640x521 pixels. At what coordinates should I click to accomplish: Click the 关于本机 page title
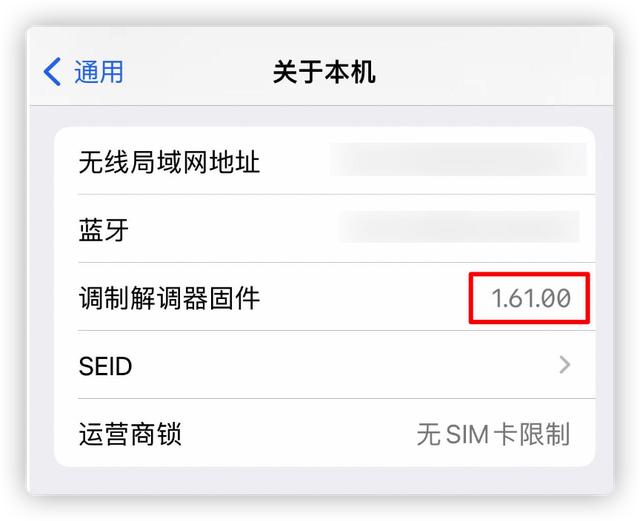click(324, 72)
